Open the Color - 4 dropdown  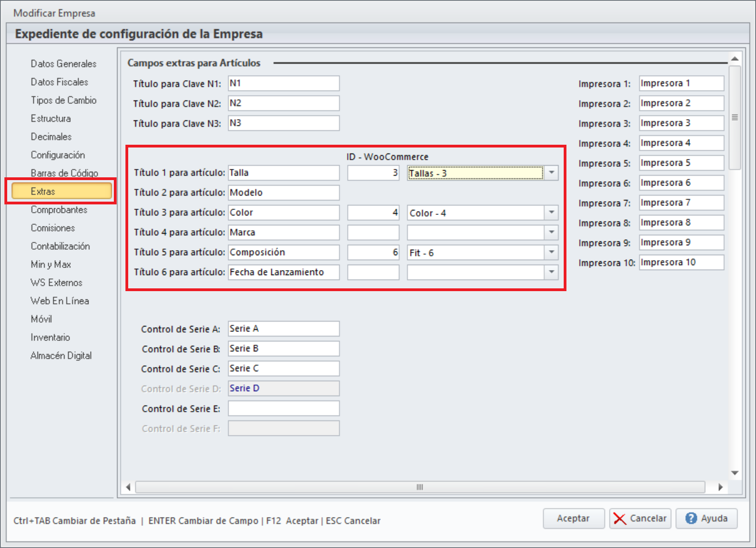coord(551,213)
